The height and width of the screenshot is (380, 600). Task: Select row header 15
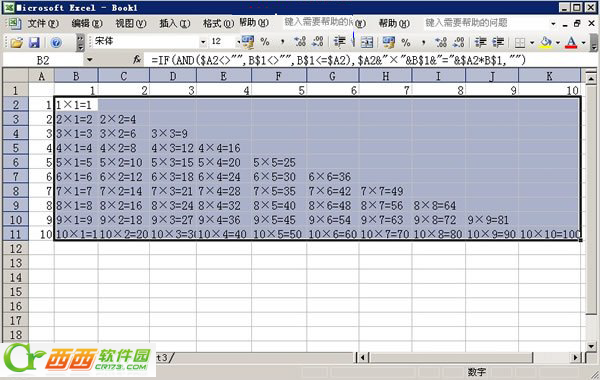(16, 292)
